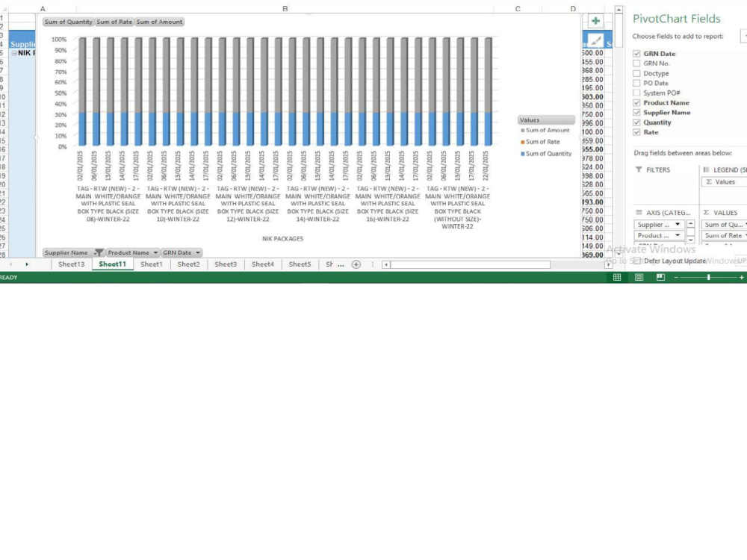The width and height of the screenshot is (747, 560).
Task: Click the VALUES area sigma icon
Action: pyautogui.click(x=706, y=212)
